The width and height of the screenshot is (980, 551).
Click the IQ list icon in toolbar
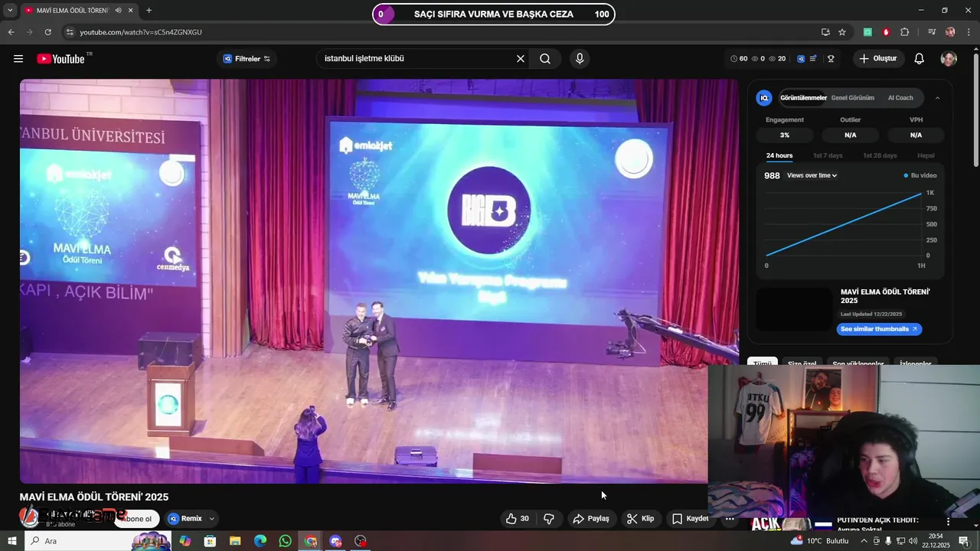[x=813, y=59]
